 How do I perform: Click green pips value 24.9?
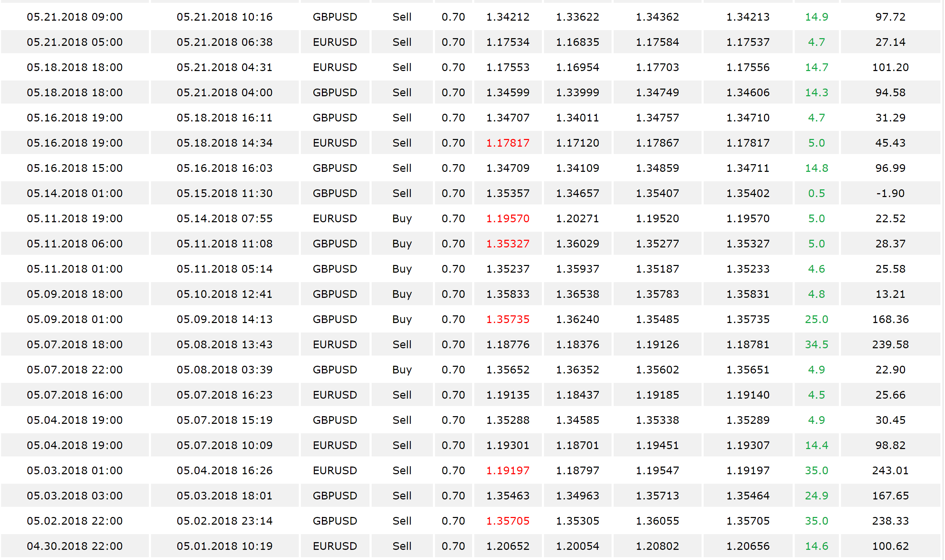pyautogui.click(x=817, y=496)
